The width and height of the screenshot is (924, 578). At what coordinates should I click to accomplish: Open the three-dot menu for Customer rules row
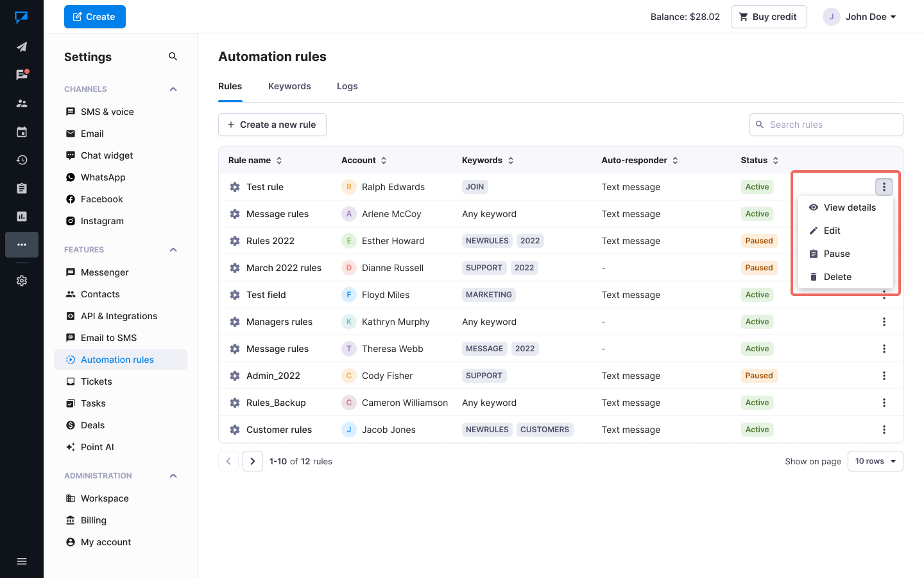[884, 430]
